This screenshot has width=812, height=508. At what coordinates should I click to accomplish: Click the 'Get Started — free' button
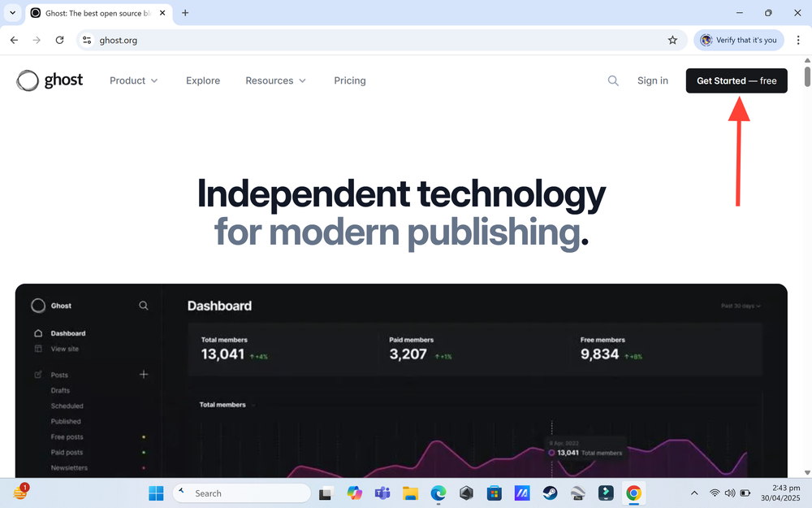coord(736,80)
